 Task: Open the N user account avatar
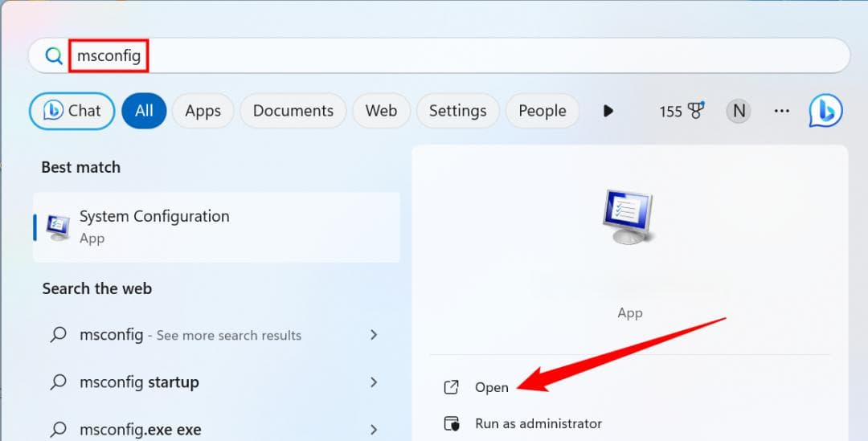[739, 111]
